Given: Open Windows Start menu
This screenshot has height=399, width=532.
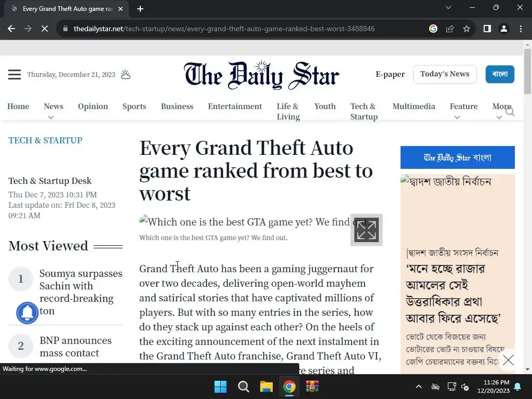Looking at the screenshot, I should point(220,387).
